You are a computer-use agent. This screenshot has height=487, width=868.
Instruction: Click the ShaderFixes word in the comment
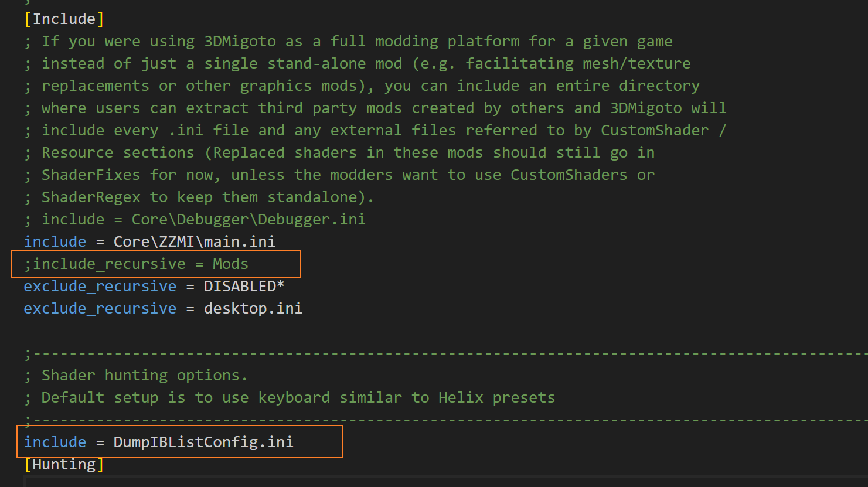(91, 175)
